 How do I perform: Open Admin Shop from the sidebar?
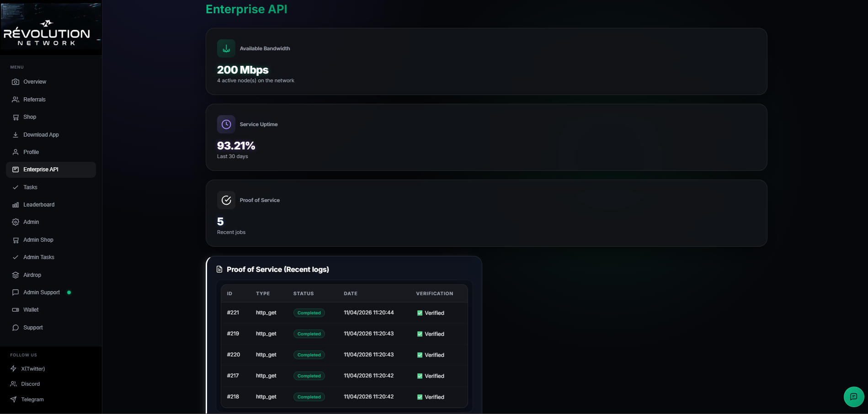[x=51, y=240]
